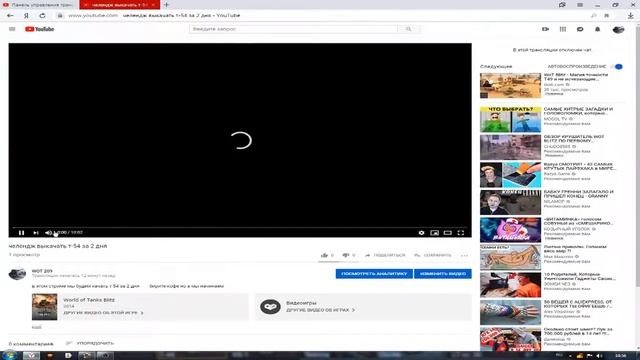
Task: Open a new browser tab with plus
Action: (x=166, y=5)
